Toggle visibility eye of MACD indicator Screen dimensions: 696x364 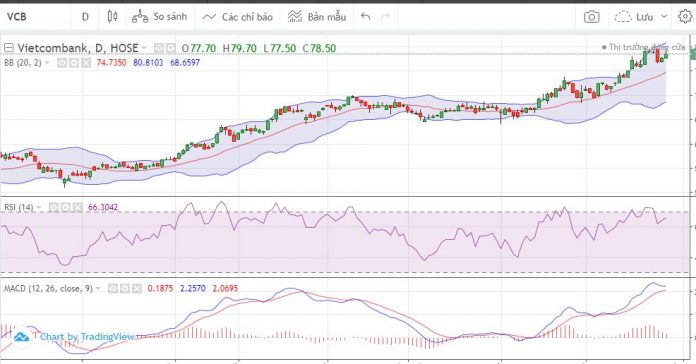click(x=113, y=289)
